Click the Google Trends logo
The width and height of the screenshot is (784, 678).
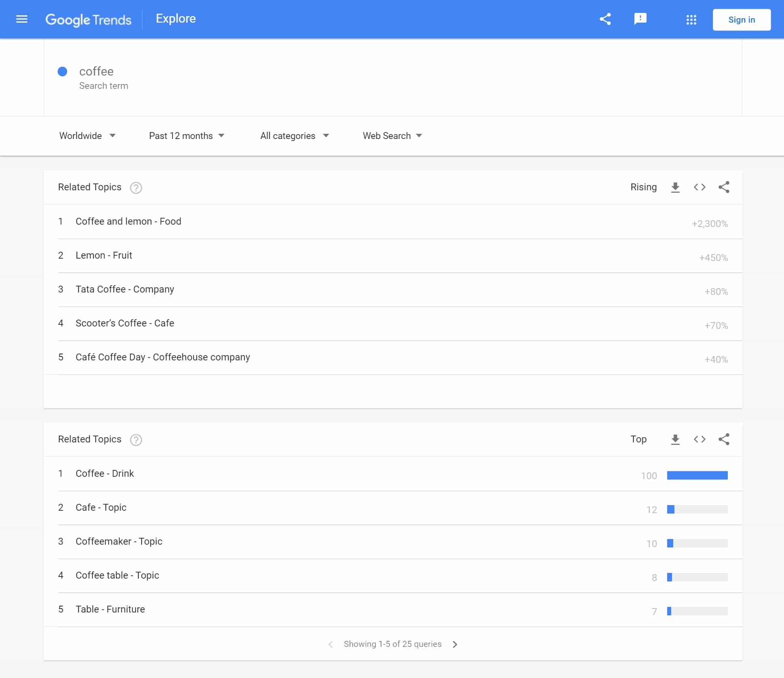click(88, 19)
